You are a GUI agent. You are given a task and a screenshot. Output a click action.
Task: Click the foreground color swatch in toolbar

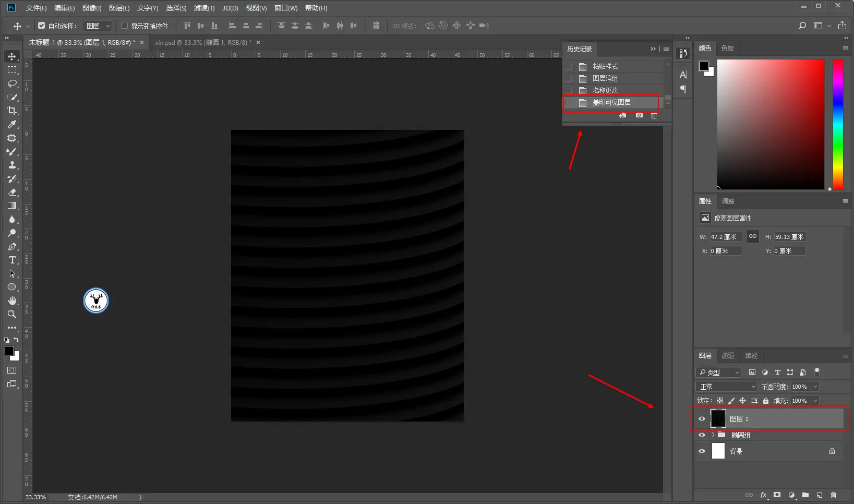pyautogui.click(x=9, y=351)
